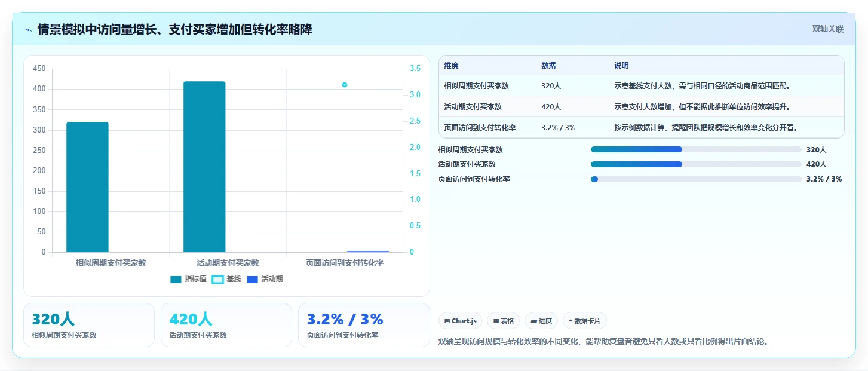Click the 3.2% / 3% table data cell

(558, 128)
